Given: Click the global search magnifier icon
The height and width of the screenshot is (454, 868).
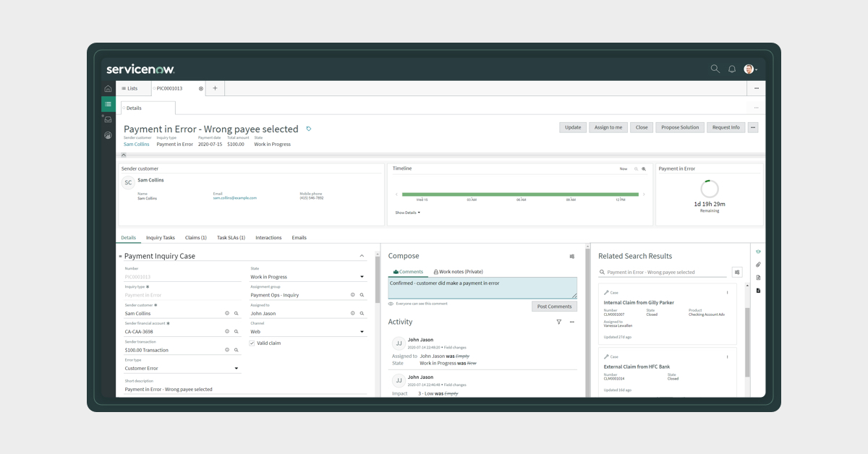Looking at the screenshot, I should [715, 69].
